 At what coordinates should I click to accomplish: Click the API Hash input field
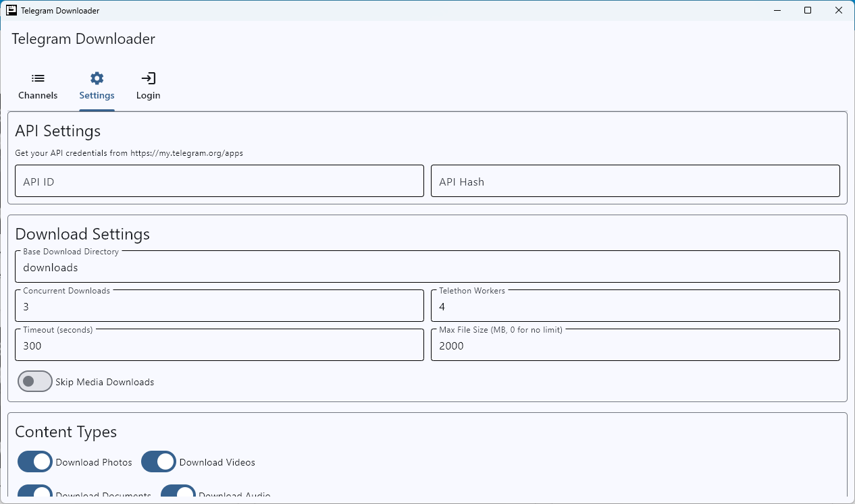coord(635,181)
